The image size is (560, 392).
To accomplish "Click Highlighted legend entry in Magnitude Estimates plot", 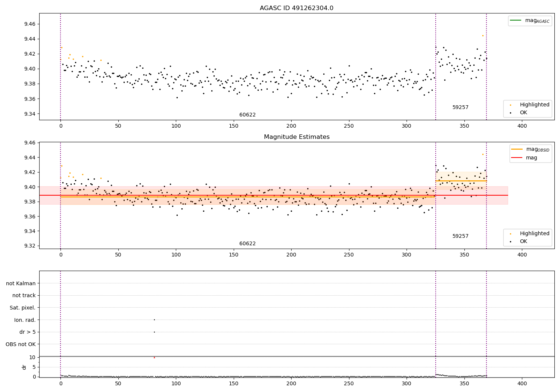I will [530, 234].
